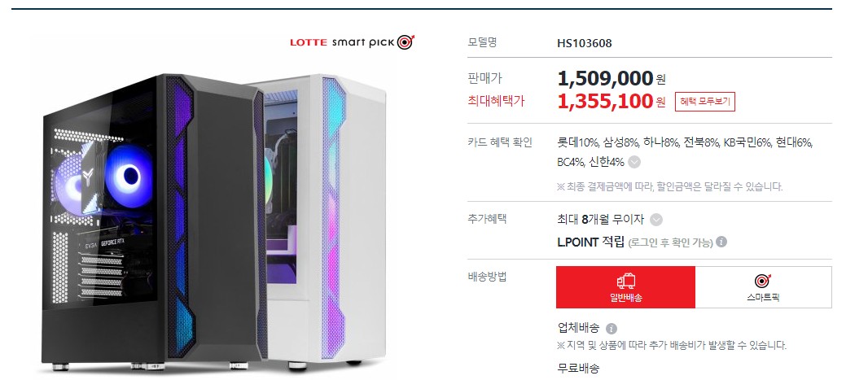
Task: Click the delivery truck icon in 일반배송
Action: point(625,282)
